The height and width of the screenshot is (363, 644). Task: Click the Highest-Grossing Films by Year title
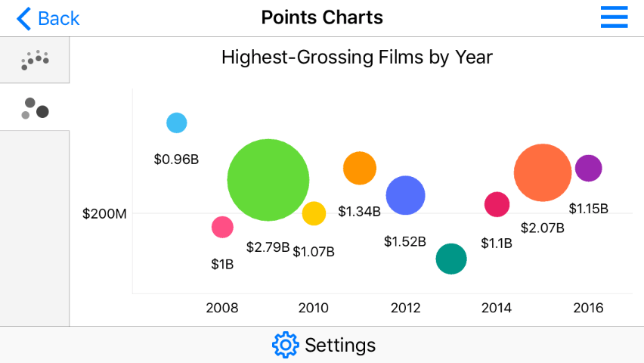(357, 57)
